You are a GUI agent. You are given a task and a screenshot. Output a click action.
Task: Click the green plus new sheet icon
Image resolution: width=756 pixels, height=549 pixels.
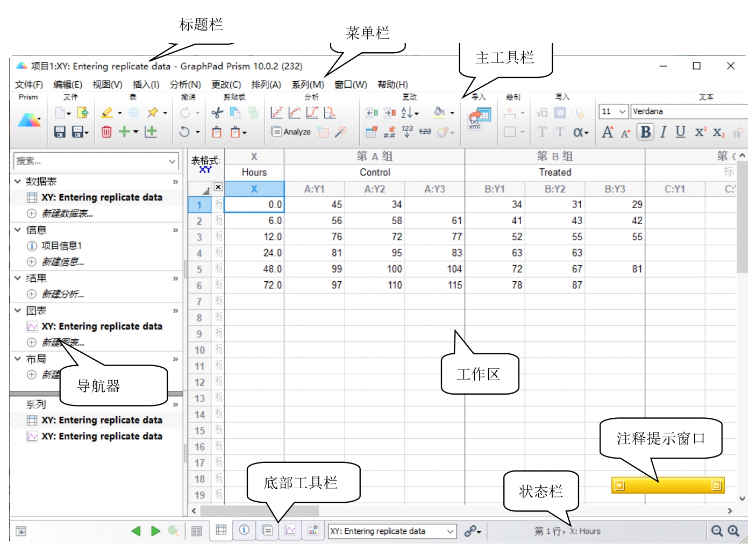pyautogui.click(x=124, y=132)
